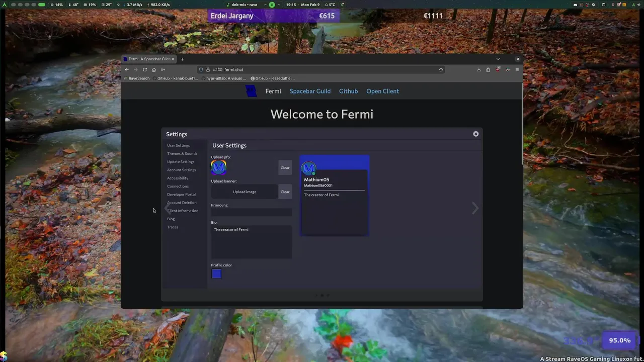Open Blog section in settings sidebar
This screenshot has width=644, height=362.
171,219
